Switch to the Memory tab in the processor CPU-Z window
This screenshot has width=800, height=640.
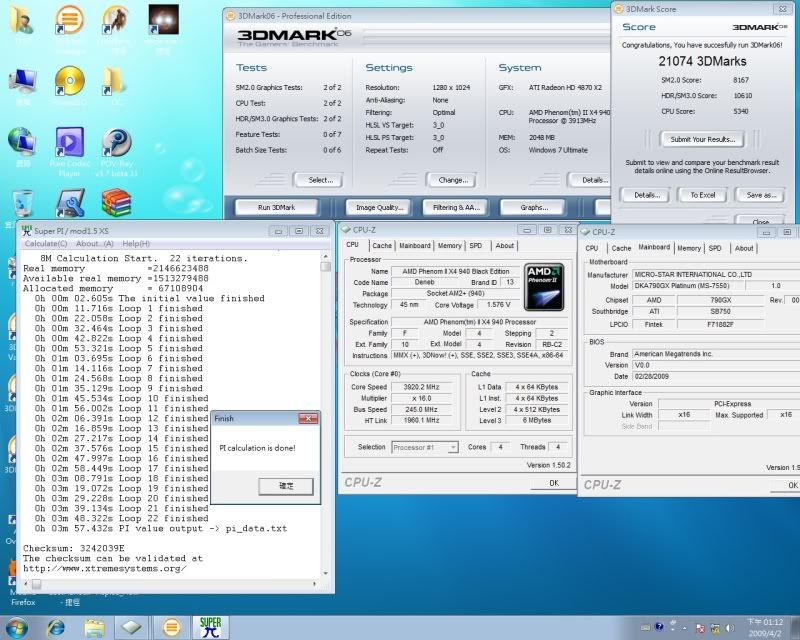tap(449, 245)
